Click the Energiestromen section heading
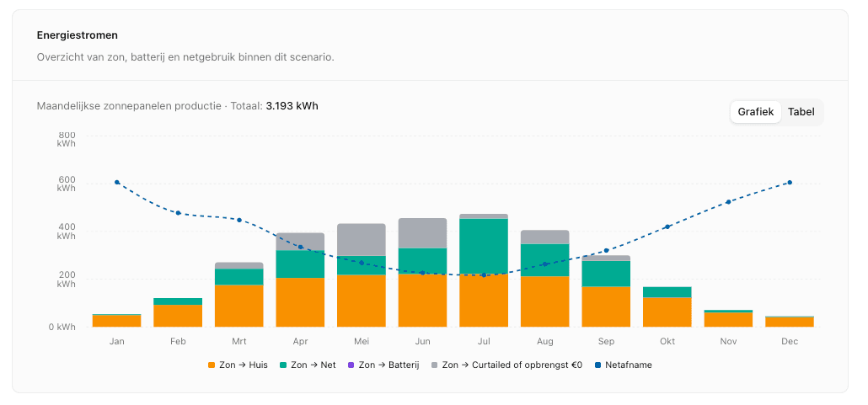This screenshot has width=868, height=405. click(x=78, y=35)
